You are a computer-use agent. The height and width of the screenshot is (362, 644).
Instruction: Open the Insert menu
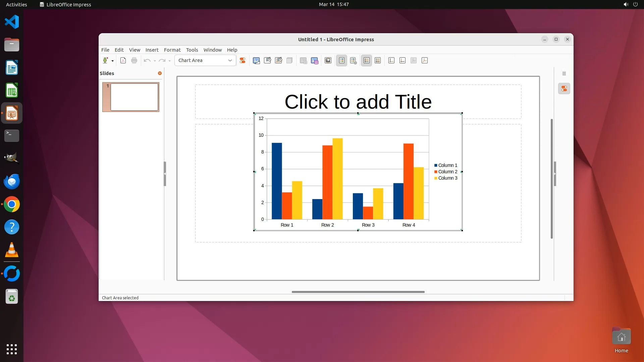point(152,50)
